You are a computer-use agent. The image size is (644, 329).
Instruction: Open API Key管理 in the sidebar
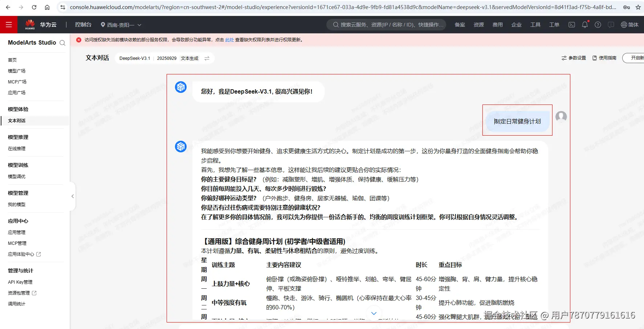[20, 282]
